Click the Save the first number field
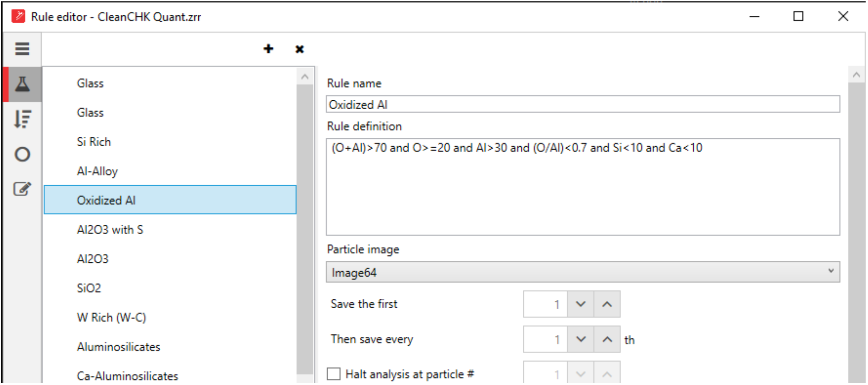 click(x=545, y=304)
